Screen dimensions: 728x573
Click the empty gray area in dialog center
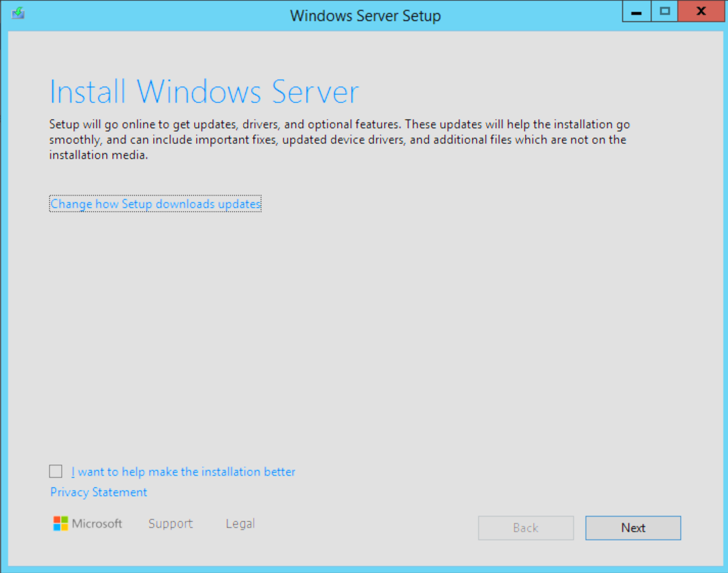(364, 327)
